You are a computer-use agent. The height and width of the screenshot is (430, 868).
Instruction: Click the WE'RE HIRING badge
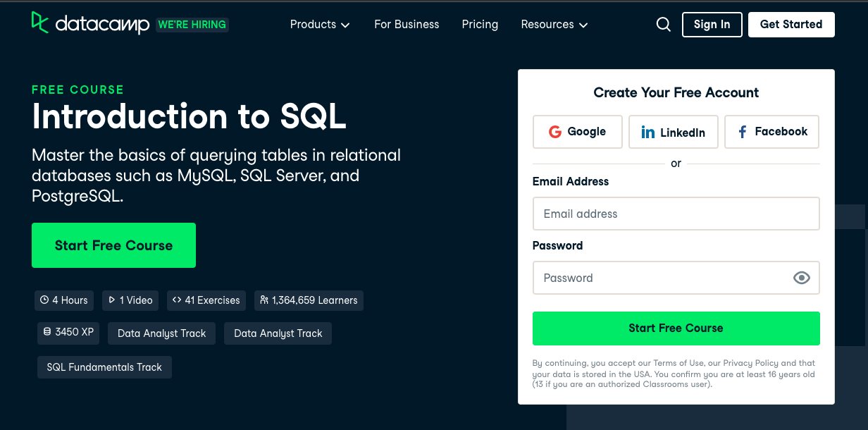[192, 25]
